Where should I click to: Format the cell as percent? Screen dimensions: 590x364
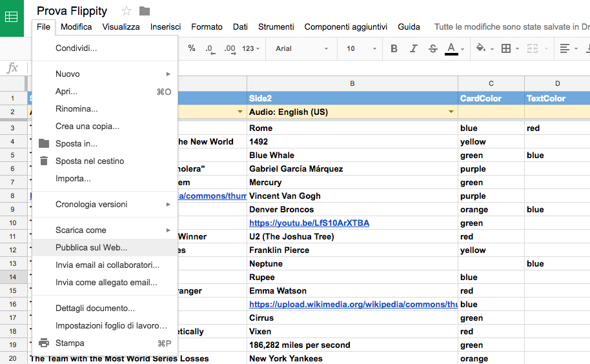tap(192, 48)
